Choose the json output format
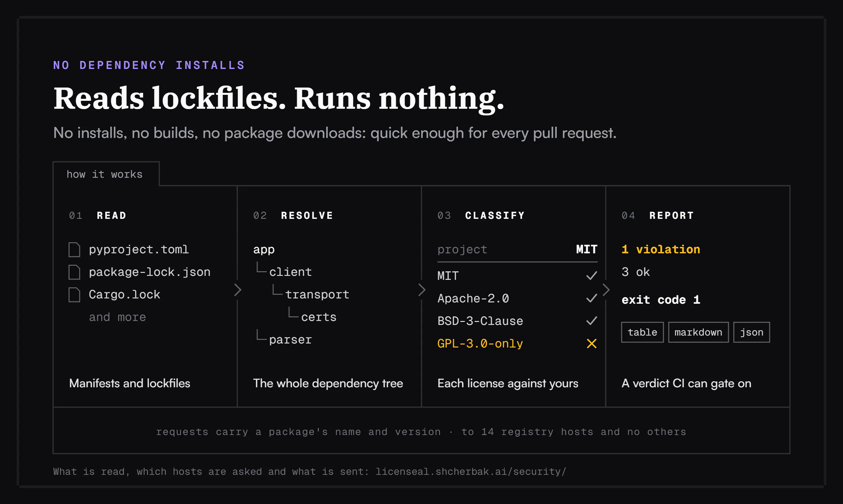 point(751,332)
